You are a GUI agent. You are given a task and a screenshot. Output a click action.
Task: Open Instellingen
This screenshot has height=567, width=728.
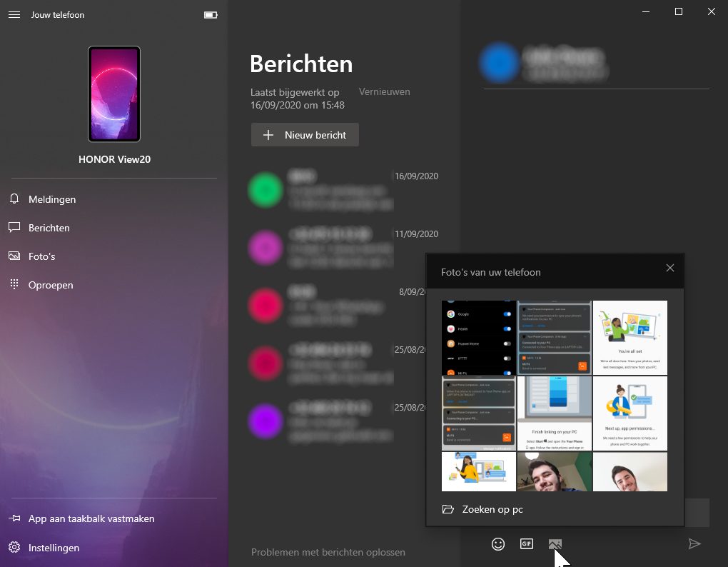pos(54,548)
